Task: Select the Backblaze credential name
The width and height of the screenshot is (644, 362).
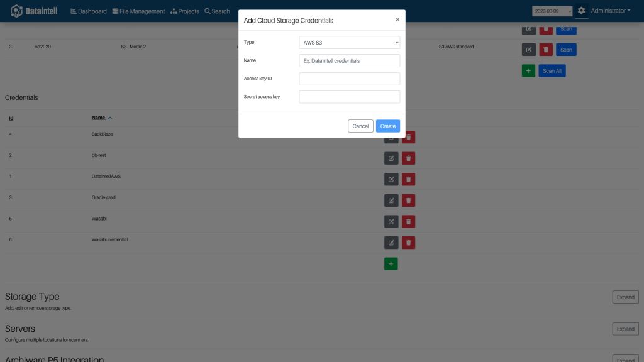Action: tap(103, 134)
